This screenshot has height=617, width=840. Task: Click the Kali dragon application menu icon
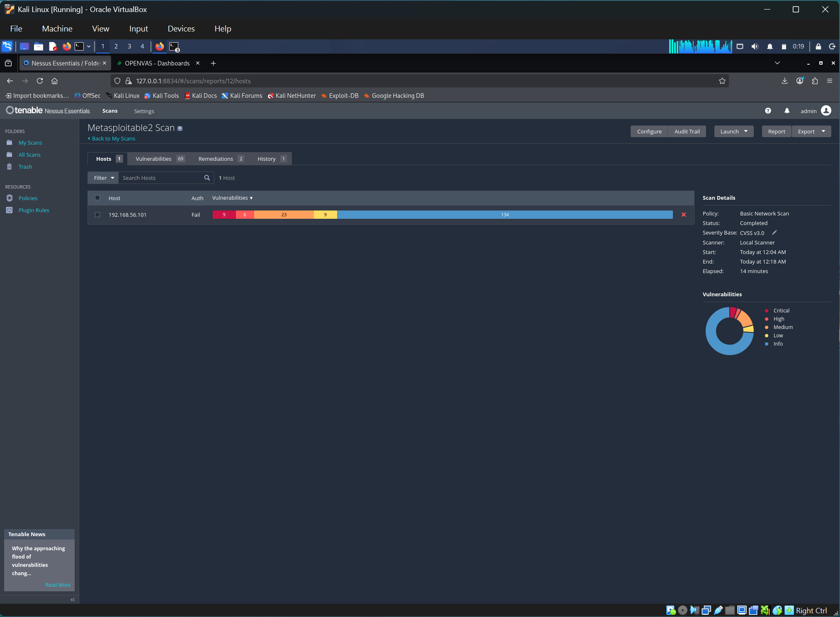pyautogui.click(x=7, y=46)
